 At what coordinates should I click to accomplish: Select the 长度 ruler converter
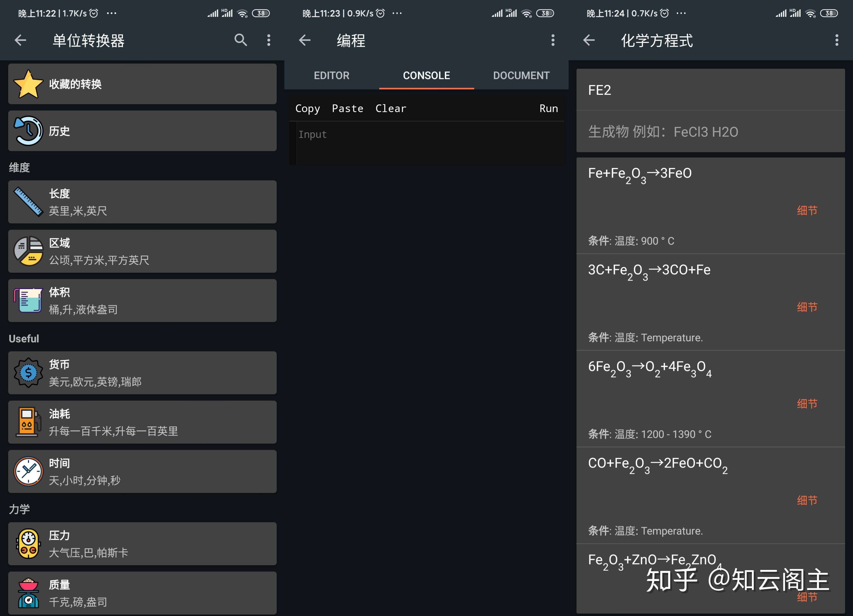pos(142,202)
